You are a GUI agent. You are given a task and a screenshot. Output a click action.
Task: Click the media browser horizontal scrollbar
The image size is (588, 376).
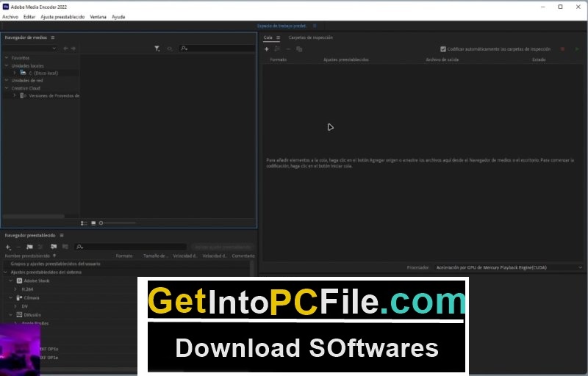[x=33, y=216]
